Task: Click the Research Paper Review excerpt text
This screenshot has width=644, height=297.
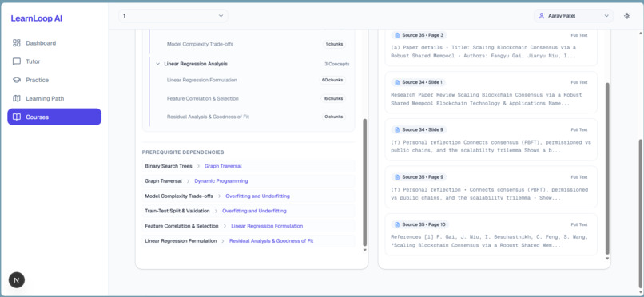Action: tap(487, 99)
